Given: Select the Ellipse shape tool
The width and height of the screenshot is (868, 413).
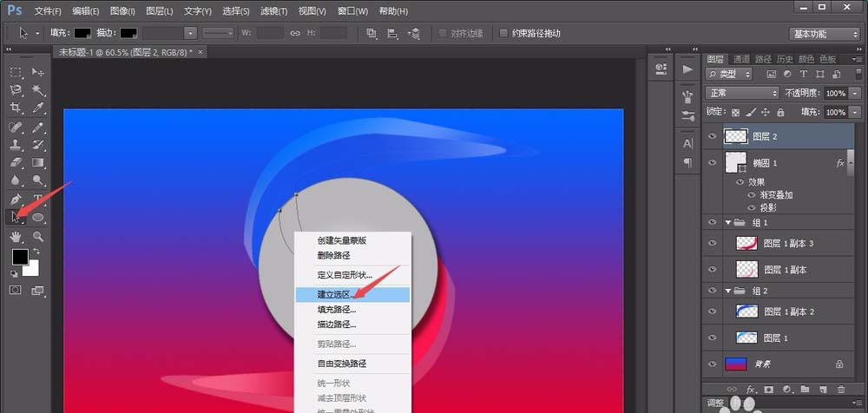Looking at the screenshot, I should coord(38,218).
